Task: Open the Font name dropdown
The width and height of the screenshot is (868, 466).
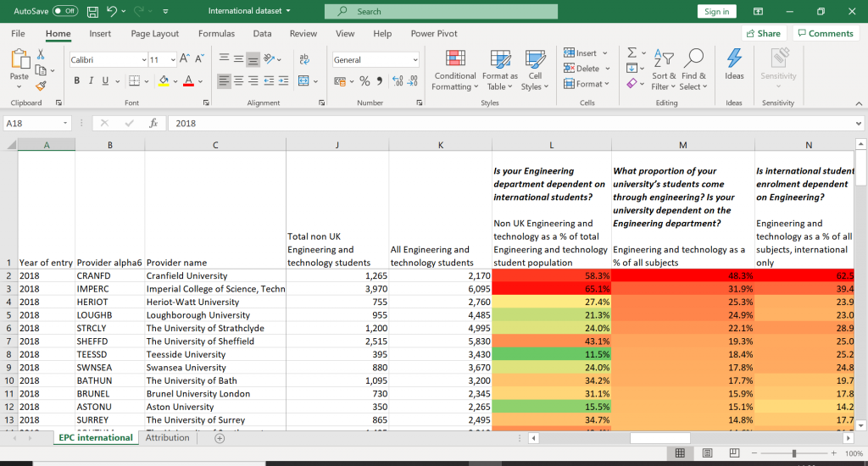Action: [x=144, y=60]
